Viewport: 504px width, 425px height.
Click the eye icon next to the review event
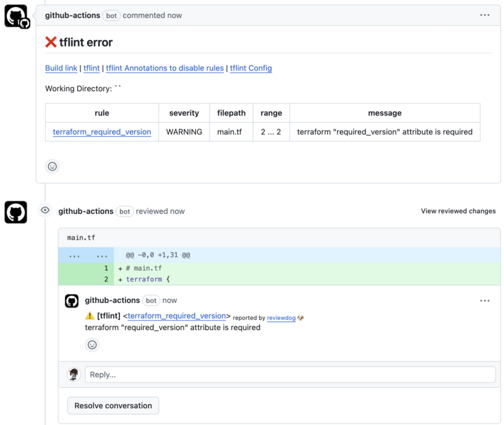click(45, 210)
